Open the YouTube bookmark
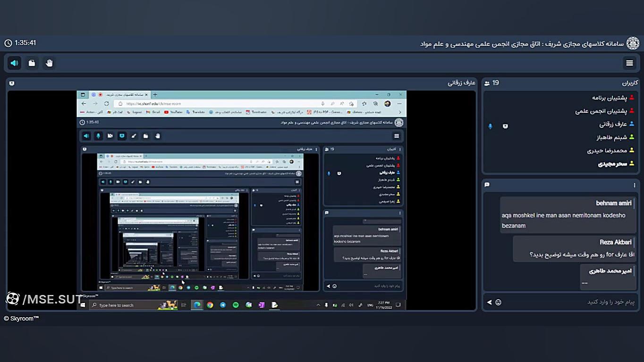 pos(173,112)
